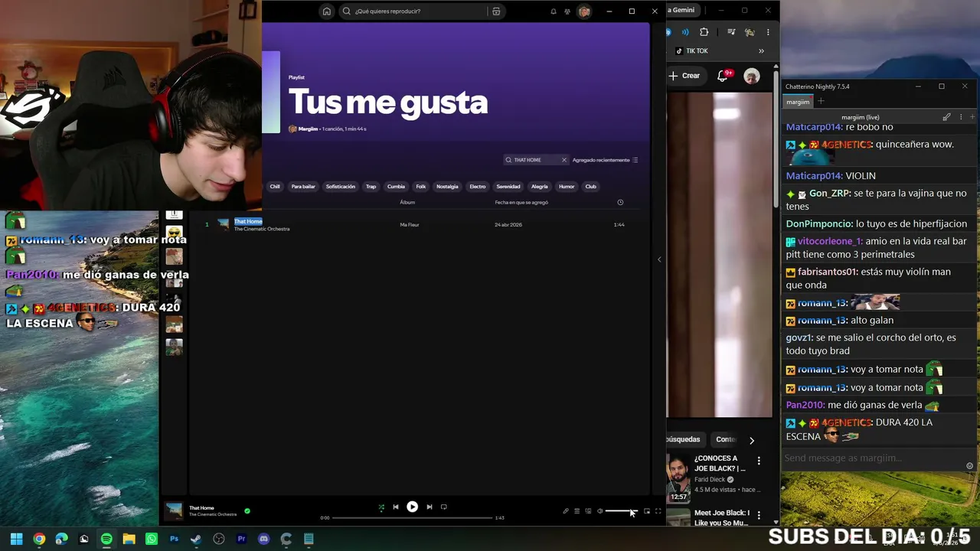Open The Cinematic Orchestra artist link in track row
This screenshot has width=980, height=551.
tap(262, 229)
